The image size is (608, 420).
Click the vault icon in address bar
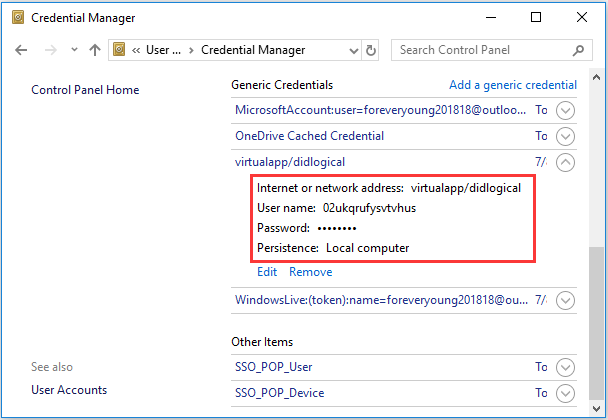(x=119, y=50)
